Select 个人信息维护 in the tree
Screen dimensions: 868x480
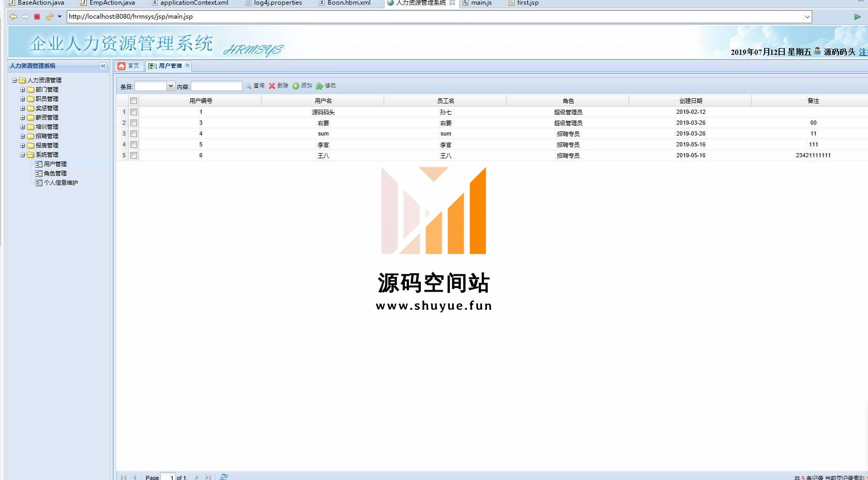click(x=61, y=183)
